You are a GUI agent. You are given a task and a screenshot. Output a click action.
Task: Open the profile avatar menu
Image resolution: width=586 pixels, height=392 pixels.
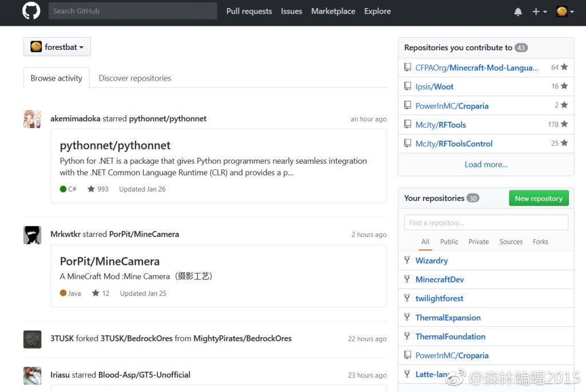[565, 11]
